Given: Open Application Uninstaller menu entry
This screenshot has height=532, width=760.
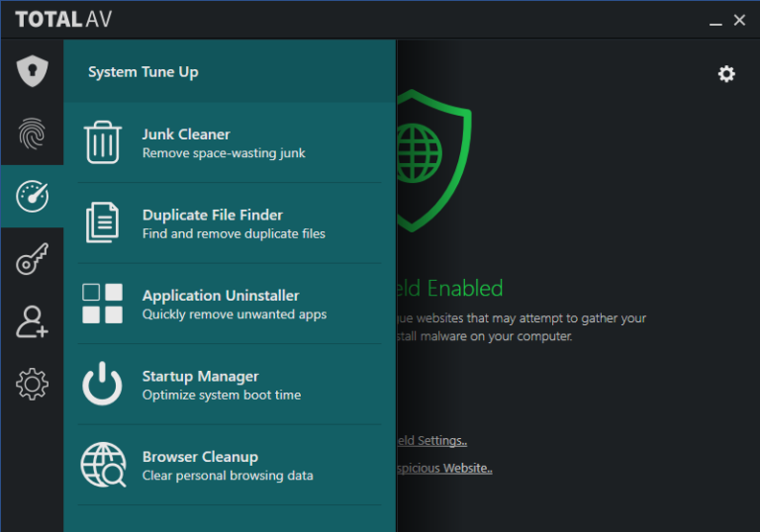Looking at the screenshot, I should pyautogui.click(x=230, y=304).
